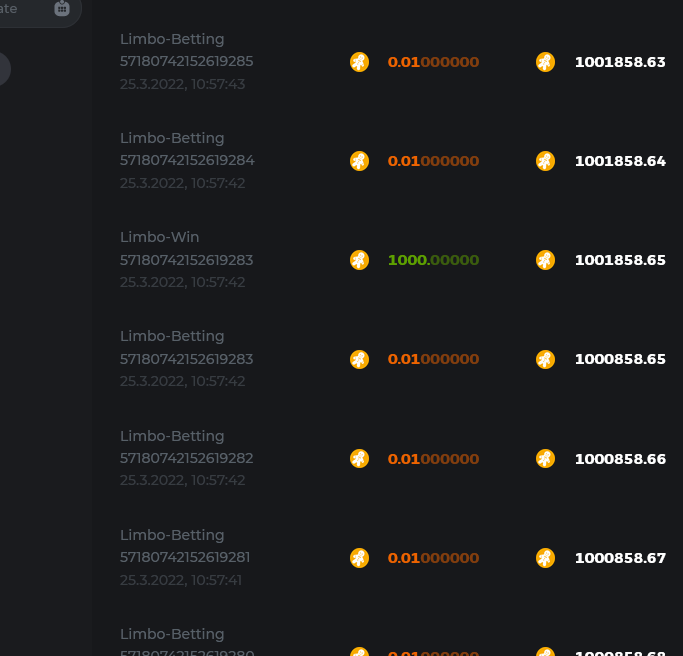Image resolution: width=683 pixels, height=656 pixels.
Task: Click the coin icon beside balance 1001858.65
Action: point(545,260)
